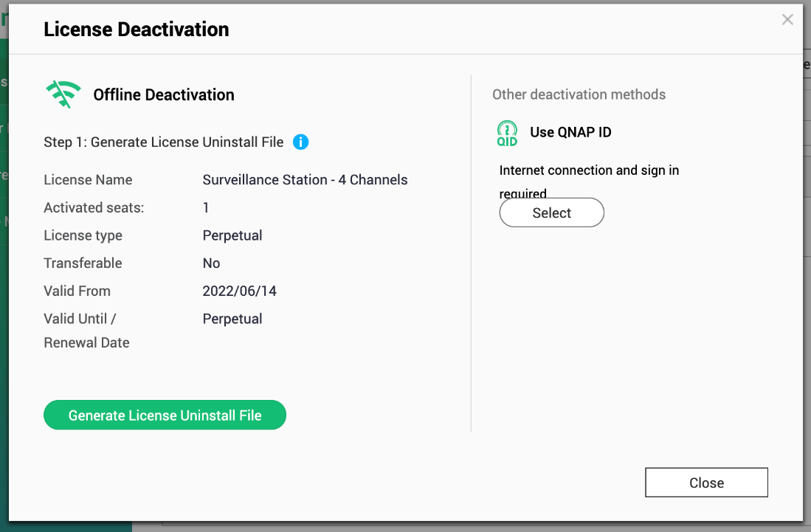Click the Offline Deactivation heading
The image size is (811, 532).
point(163,94)
